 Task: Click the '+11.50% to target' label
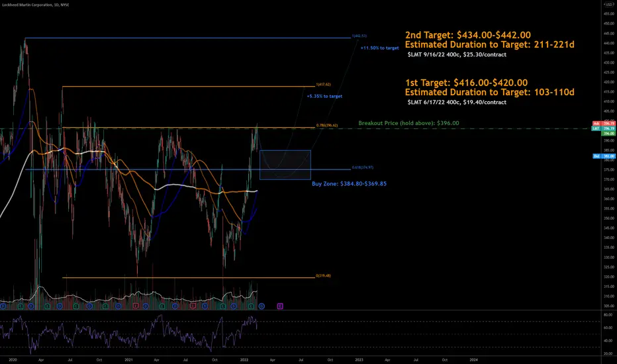point(379,48)
